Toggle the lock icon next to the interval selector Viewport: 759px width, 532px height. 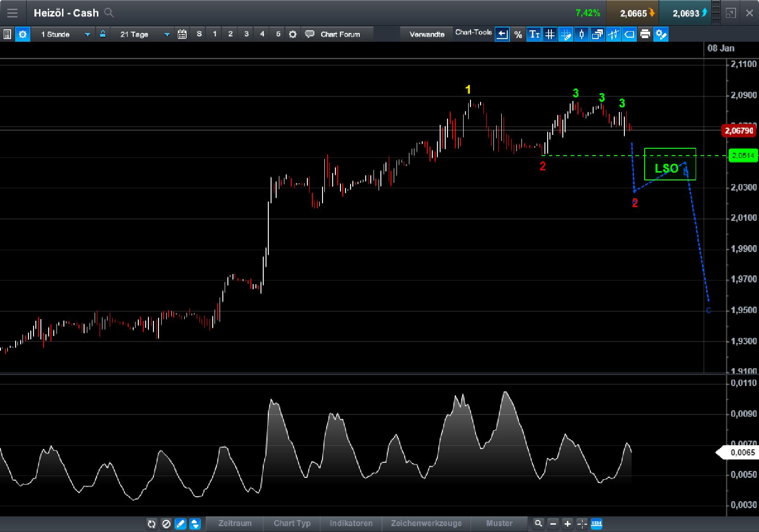coord(103,34)
